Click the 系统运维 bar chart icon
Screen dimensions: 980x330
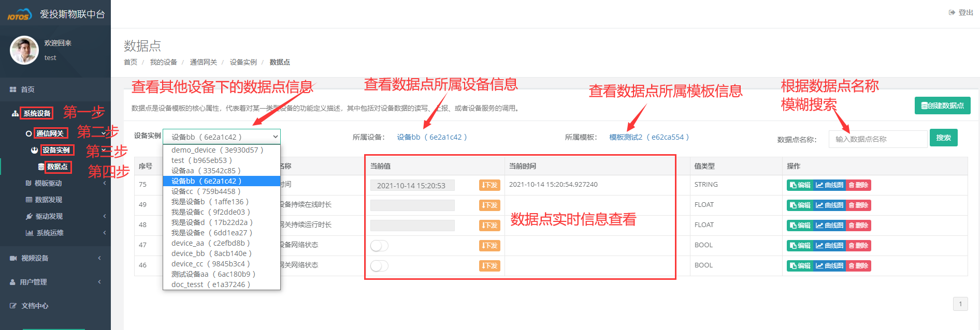(30, 233)
